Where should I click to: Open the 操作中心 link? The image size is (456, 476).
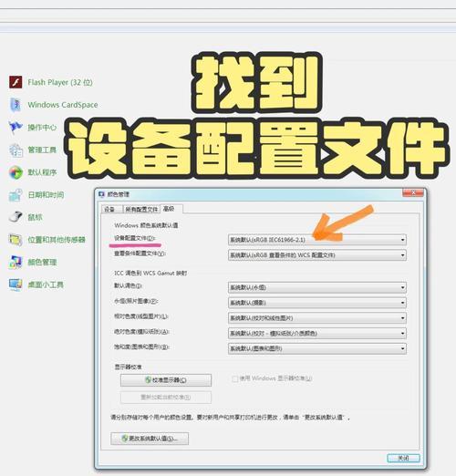tap(42, 128)
